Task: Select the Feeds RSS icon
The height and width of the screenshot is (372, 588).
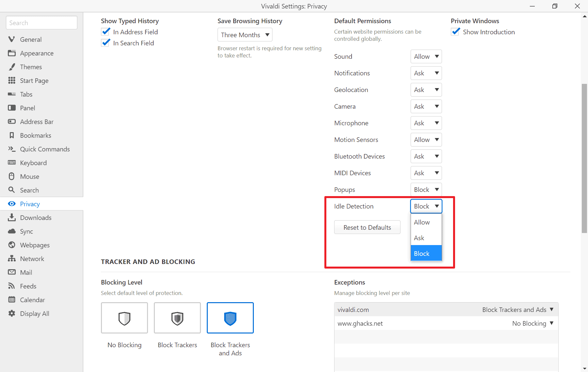Action: pyautogui.click(x=12, y=286)
